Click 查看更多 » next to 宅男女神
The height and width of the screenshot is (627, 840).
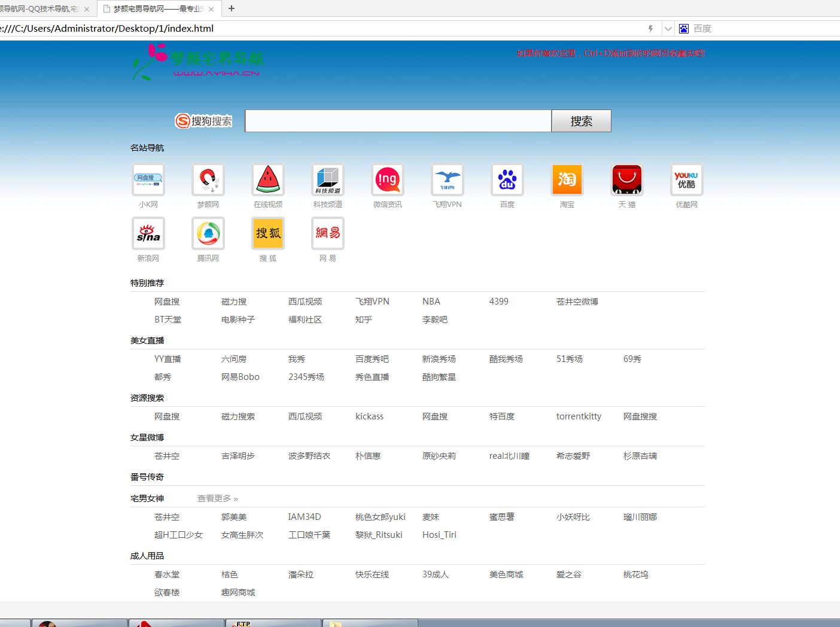tap(218, 498)
